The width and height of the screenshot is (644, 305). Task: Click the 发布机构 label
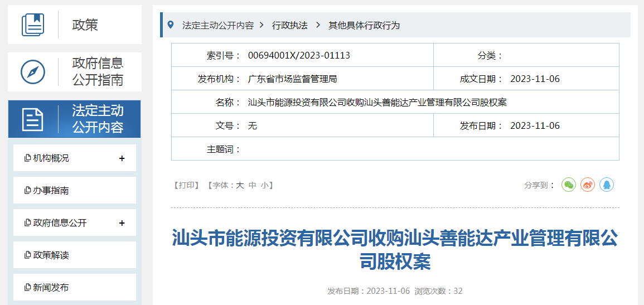219,79
